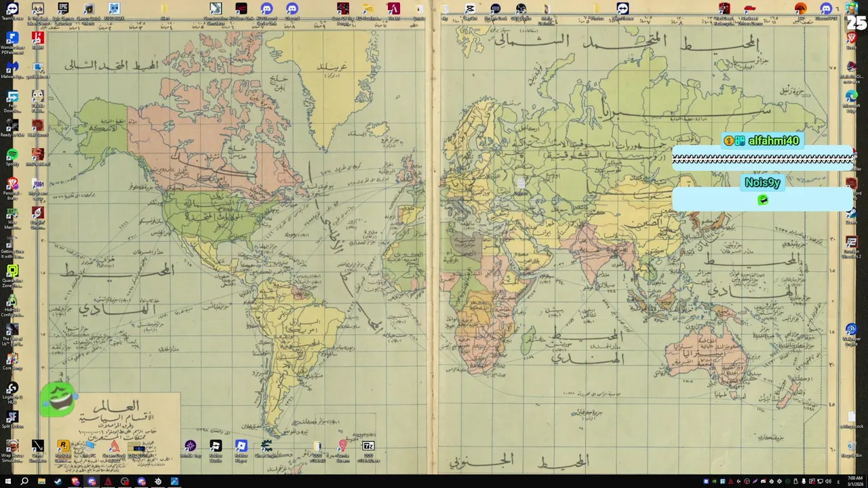Select the CapCut desktop icon

470,11
